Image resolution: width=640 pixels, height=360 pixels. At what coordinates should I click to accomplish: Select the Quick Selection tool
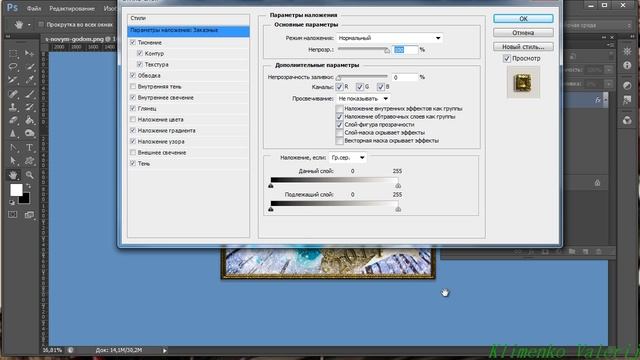(29, 67)
